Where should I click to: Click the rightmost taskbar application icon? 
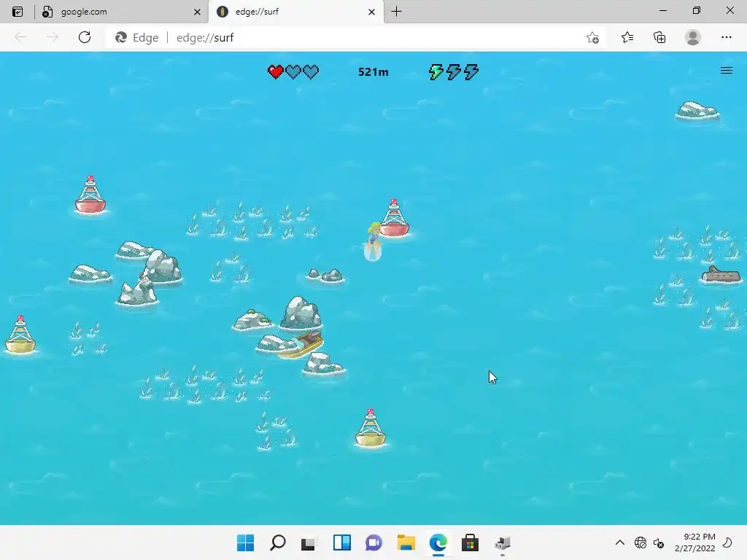[502, 542]
